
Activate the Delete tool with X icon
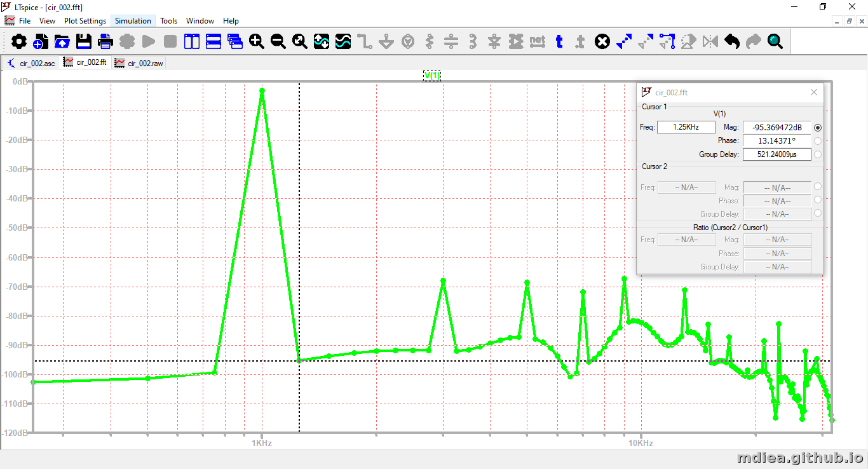click(602, 42)
